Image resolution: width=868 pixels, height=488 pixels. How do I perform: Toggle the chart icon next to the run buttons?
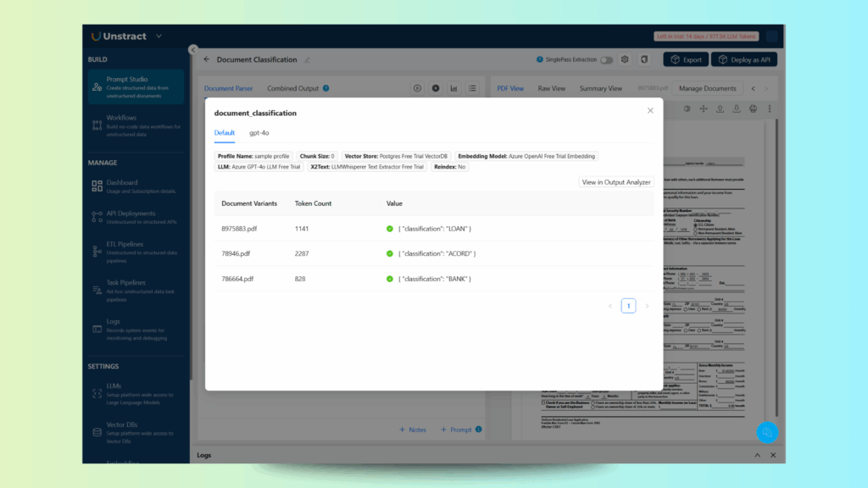click(453, 88)
